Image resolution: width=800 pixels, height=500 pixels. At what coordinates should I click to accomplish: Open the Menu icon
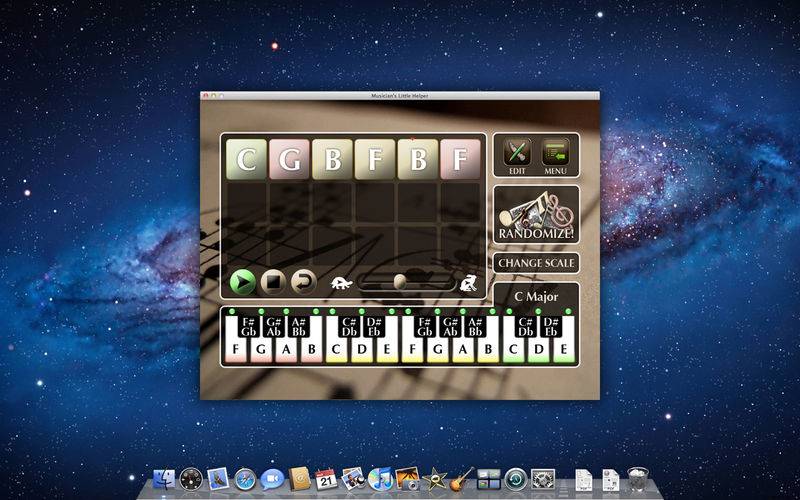(556, 153)
